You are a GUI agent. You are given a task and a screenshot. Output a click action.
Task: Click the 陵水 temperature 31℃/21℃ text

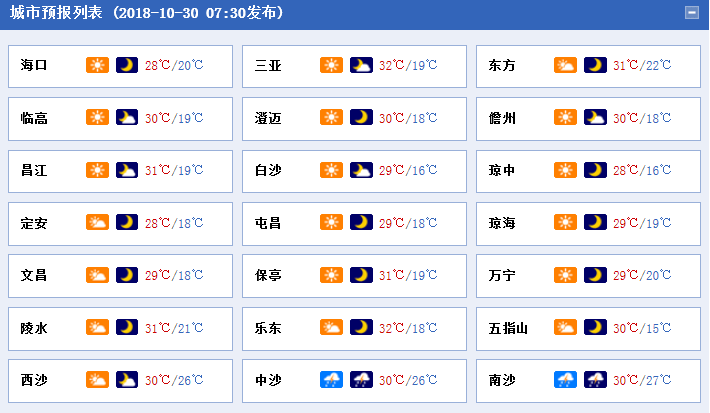pyautogui.click(x=174, y=327)
